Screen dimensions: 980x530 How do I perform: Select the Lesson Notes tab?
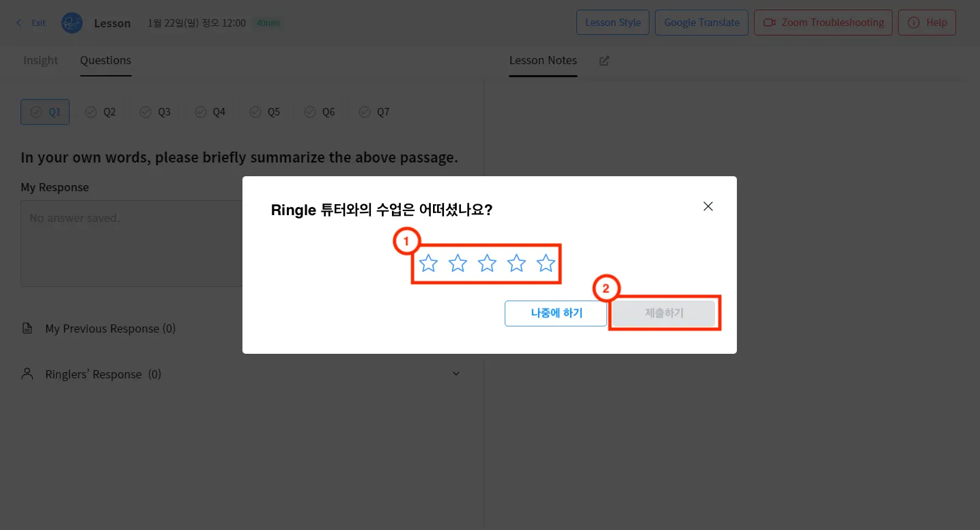pos(543,60)
